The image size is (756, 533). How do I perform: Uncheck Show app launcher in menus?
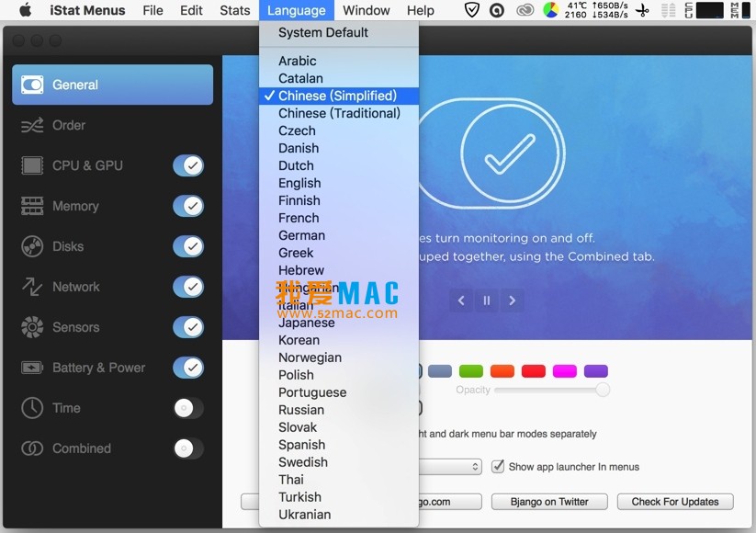[x=498, y=467]
